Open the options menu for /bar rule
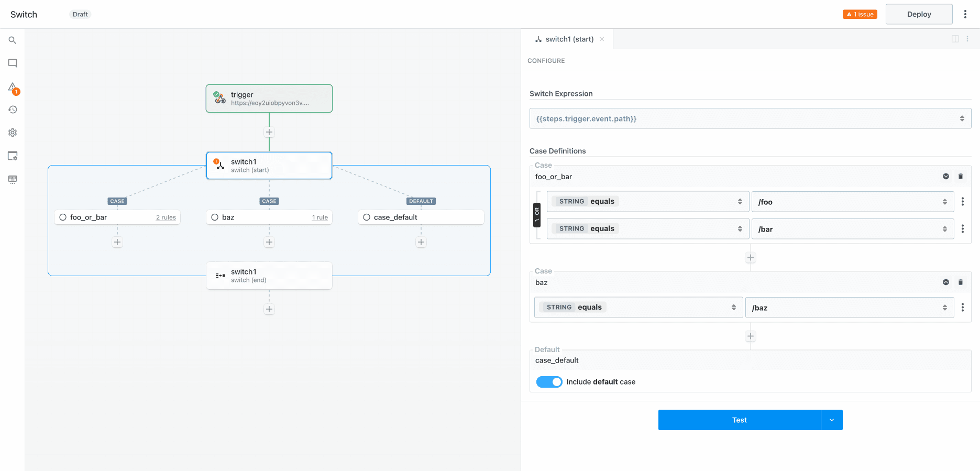 click(963, 229)
